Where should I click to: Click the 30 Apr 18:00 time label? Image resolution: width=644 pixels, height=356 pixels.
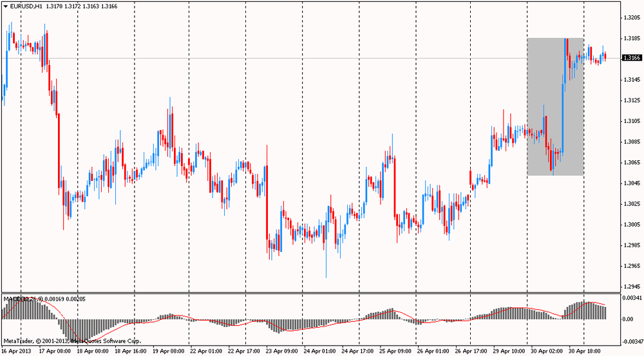pos(585,351)
